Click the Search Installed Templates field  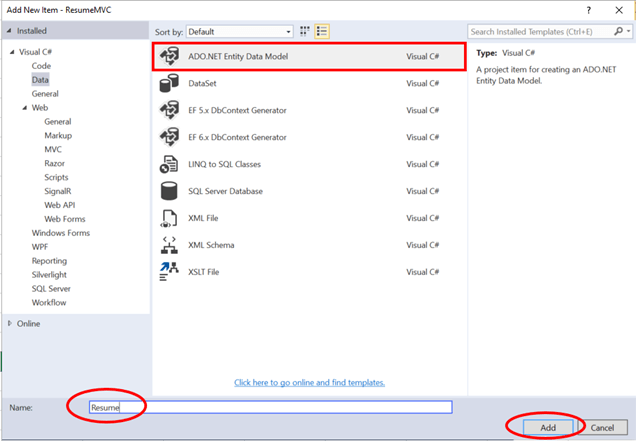(x=541, y=31)
